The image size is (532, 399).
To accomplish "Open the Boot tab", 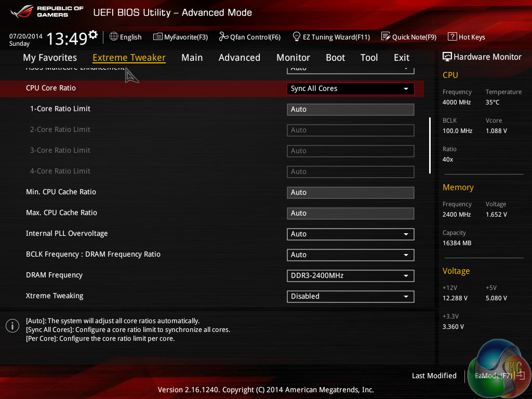I will click(335, 58).
